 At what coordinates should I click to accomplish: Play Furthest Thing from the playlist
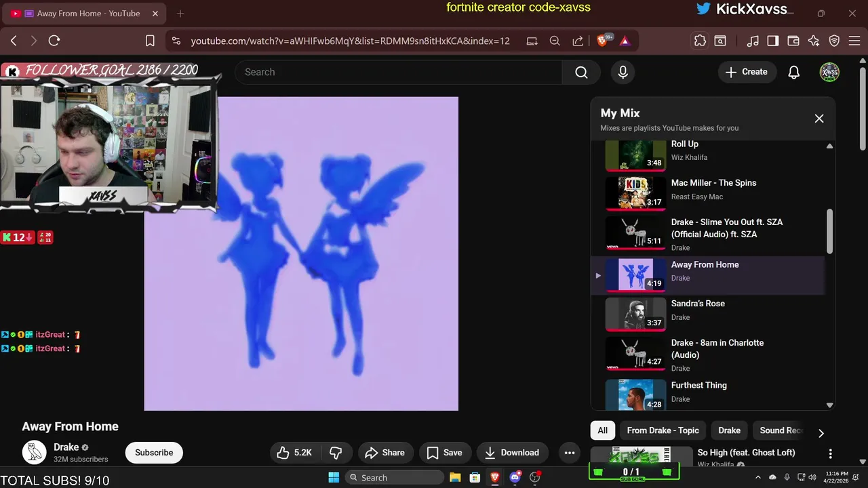709,394
